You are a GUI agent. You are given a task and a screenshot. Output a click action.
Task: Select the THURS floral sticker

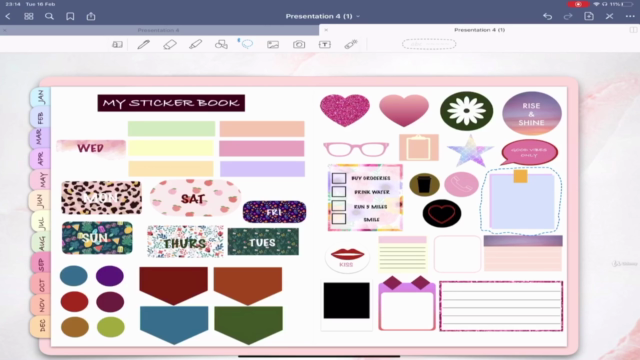185,242
